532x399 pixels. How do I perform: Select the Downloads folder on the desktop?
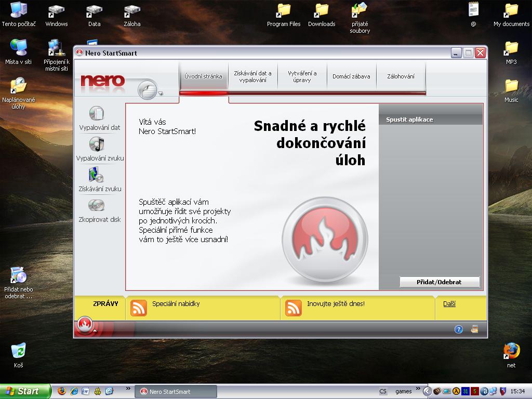322,14
